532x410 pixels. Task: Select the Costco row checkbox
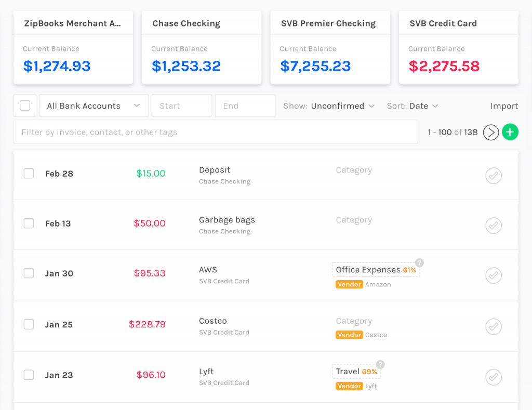coord(29,324)
